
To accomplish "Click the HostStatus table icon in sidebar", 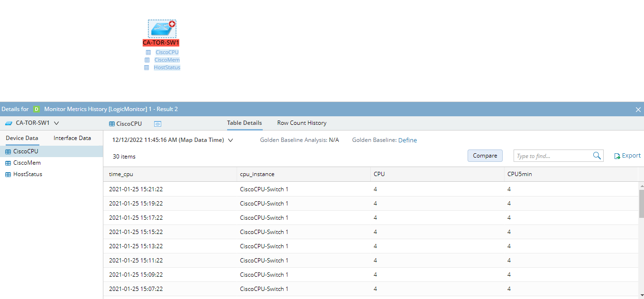I will 7,174.
